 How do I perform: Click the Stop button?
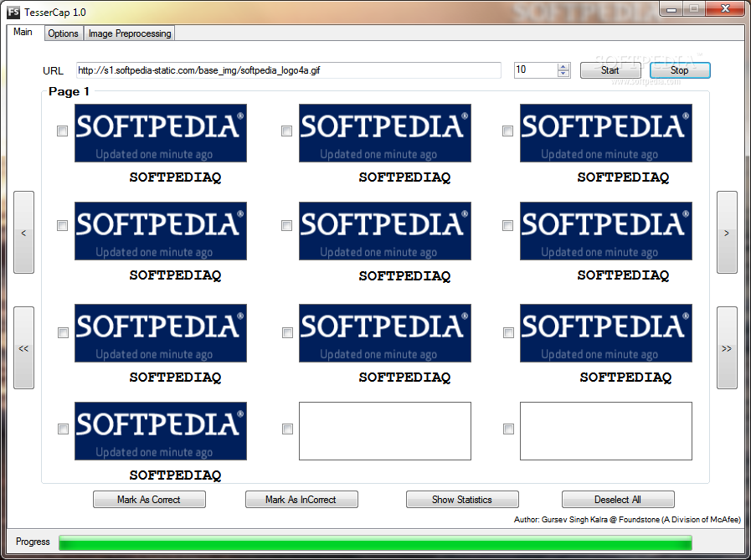[x=680, y=70]
